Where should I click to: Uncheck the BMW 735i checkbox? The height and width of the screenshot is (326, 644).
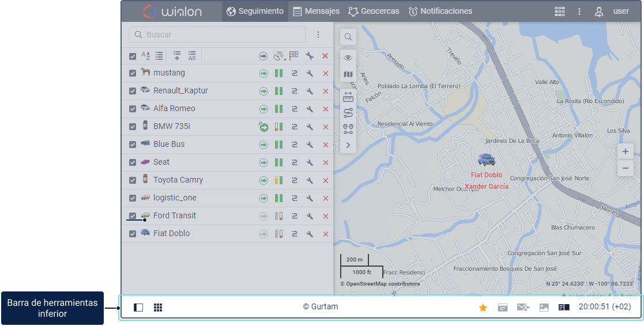pyautogui.click(x=132, y=127)
